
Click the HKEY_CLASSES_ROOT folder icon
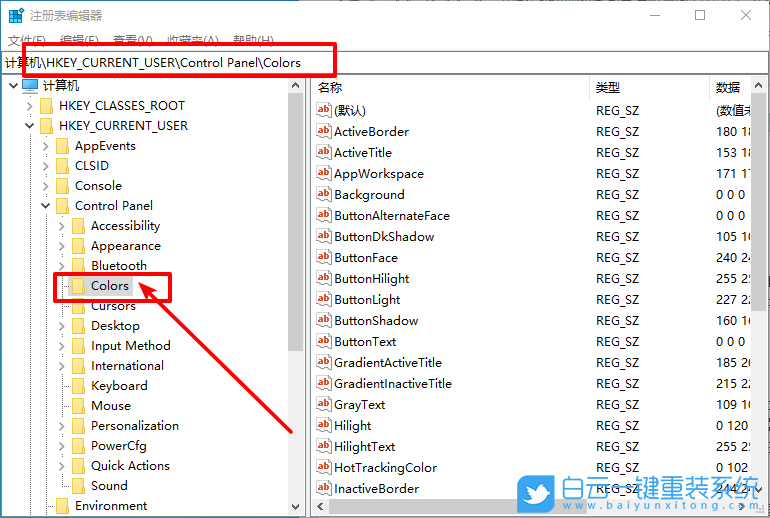(x=46, y=106)
